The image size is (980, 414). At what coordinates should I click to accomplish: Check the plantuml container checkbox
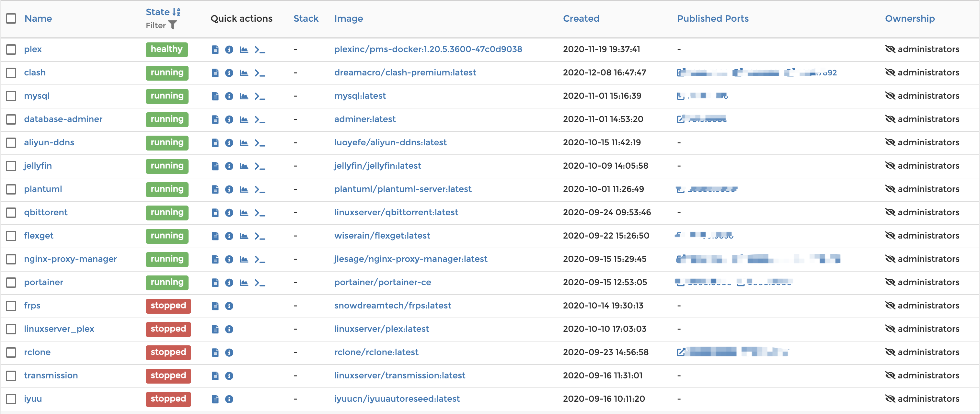11,189
